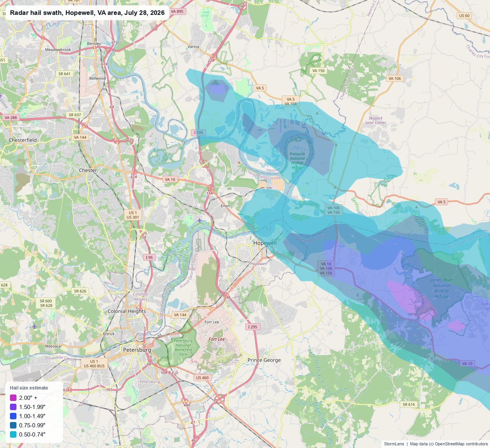
Task: Select the US 1 / US 301 shield
Action: point(133,215)
